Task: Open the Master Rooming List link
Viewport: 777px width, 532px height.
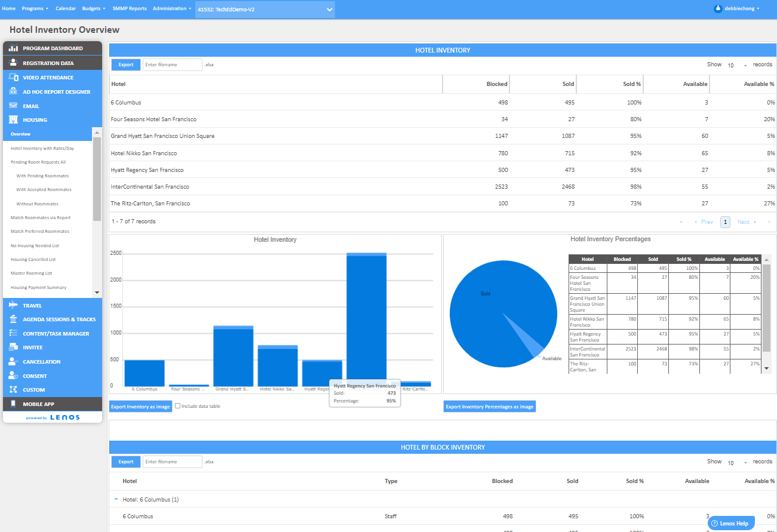Action: 31,273
